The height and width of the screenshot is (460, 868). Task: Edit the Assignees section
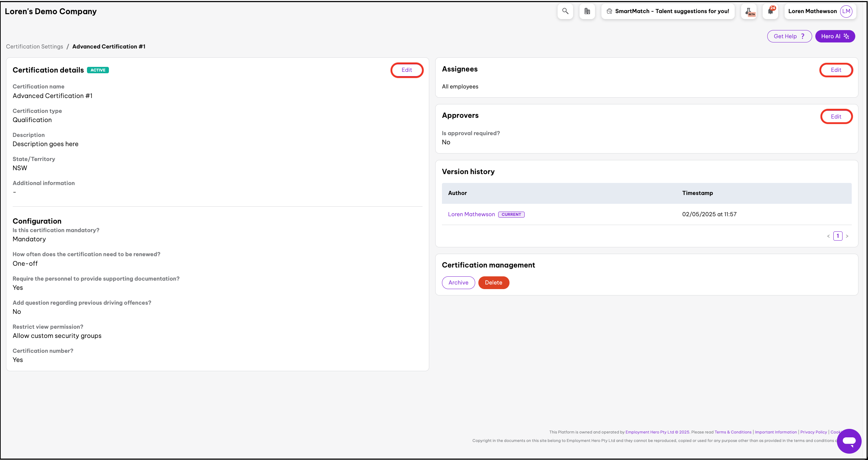coord(836,70)
